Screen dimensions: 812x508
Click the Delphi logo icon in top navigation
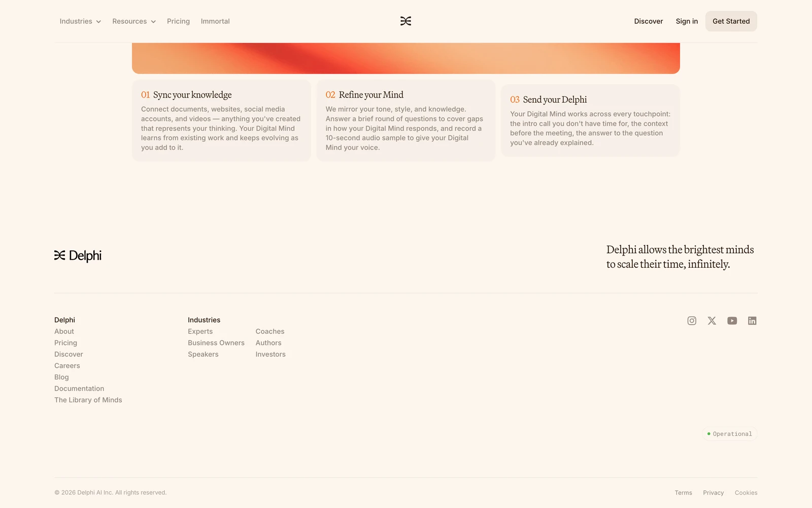tap(405, 21)
